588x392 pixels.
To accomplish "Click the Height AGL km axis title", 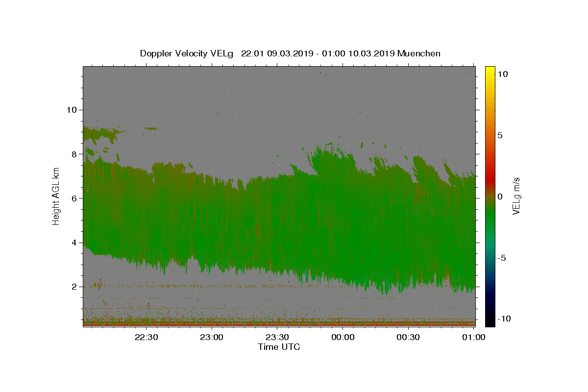I will point(56,196).
